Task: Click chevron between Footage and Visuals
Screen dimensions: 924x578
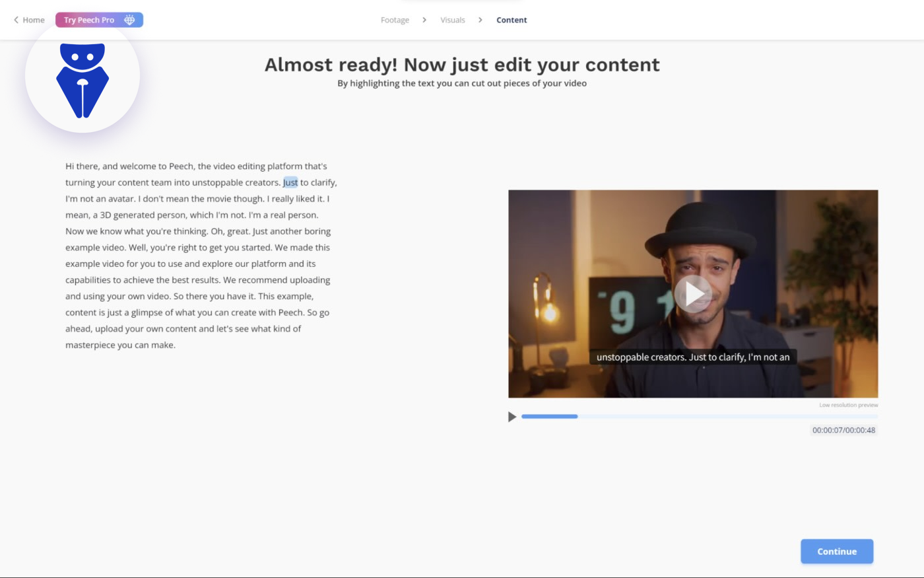Action: [x=424, y=20]
